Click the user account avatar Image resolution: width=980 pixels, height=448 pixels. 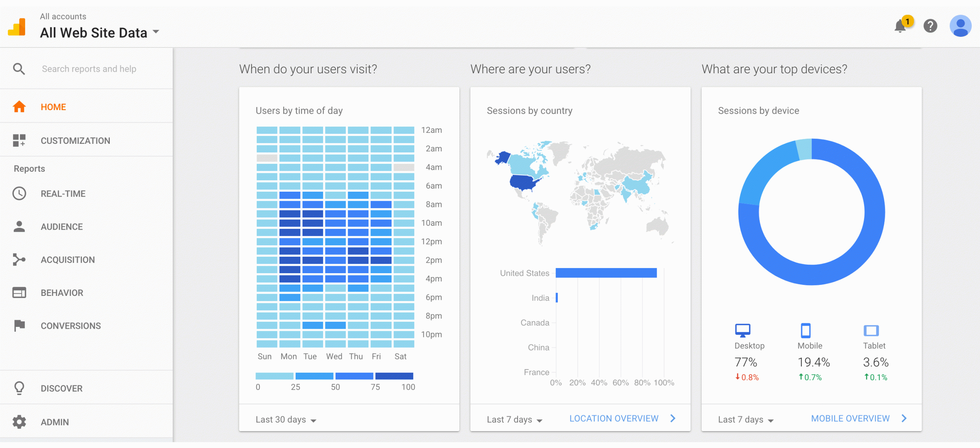tap(960, 26)
